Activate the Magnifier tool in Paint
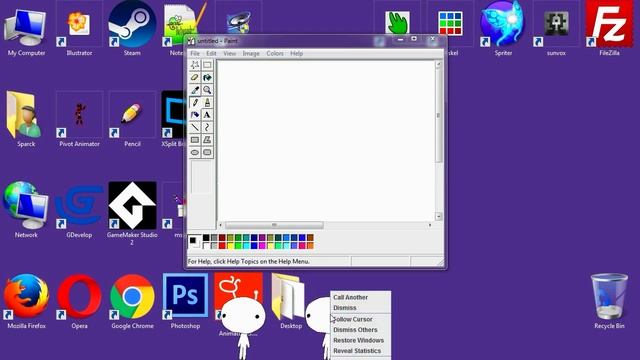Viewport: 640px width, 360px height. pyautogui.click(x=207, y=90)
